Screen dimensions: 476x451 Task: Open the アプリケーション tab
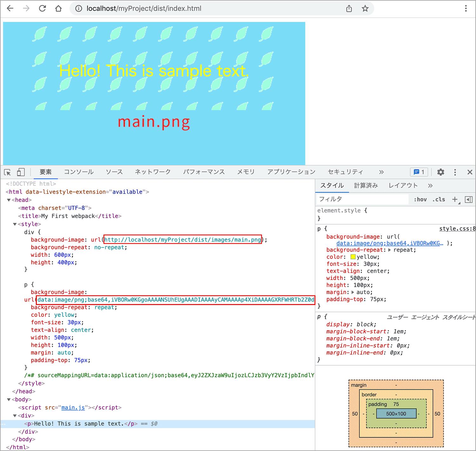(291, 172)
